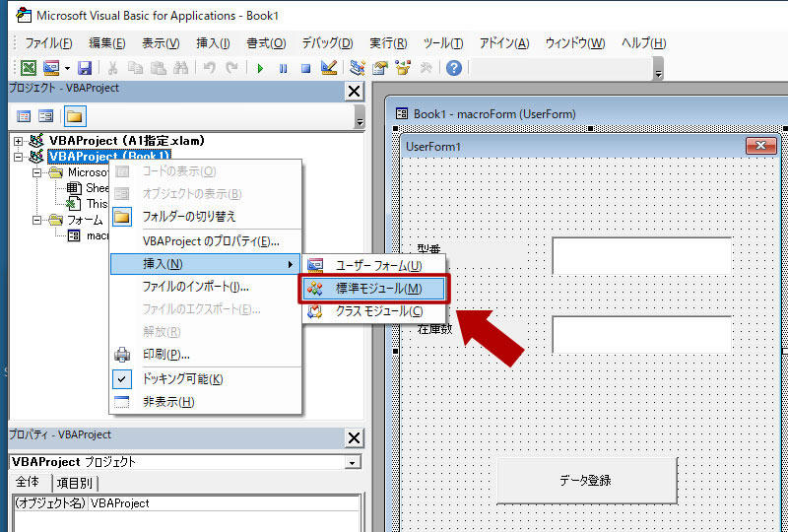
Task: Open the ヘルプ(H) menu
Action: [644, 43]
